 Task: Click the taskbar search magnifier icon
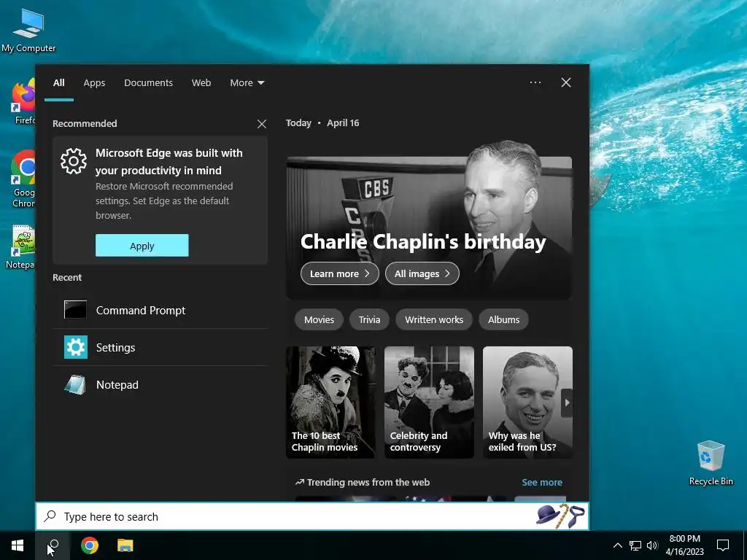pos(53,545)
